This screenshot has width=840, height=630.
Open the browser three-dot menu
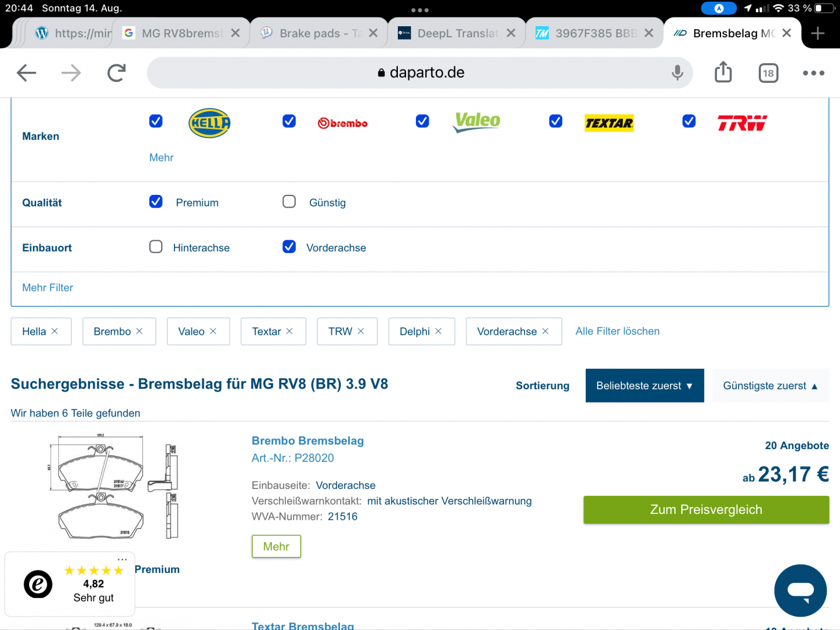pyautogui.click(x=813, y=73)
